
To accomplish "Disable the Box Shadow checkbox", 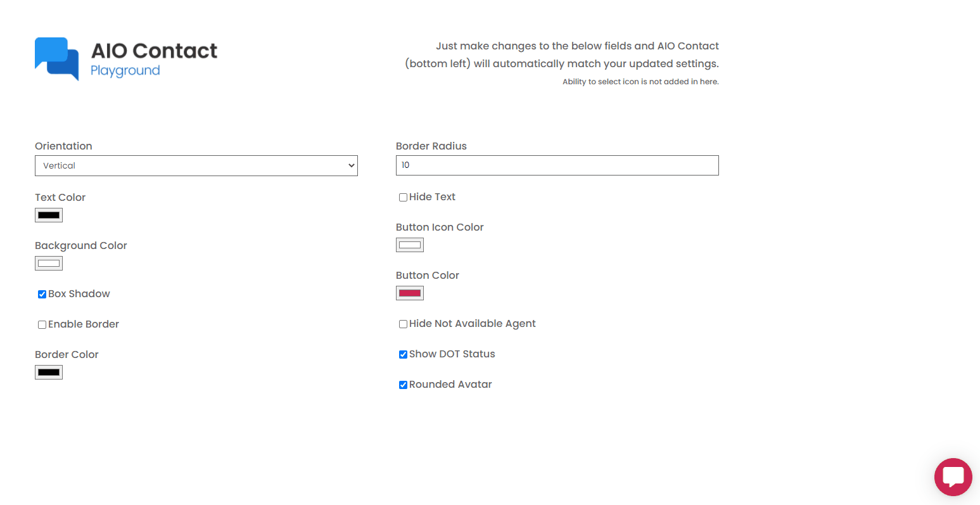I will [42, 295].
